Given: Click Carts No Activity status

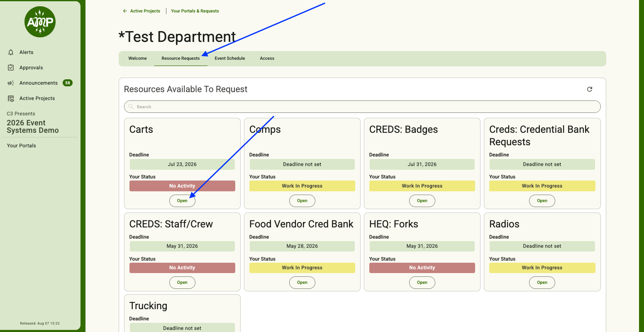Looking at the screenshot, I should [182, 186].
